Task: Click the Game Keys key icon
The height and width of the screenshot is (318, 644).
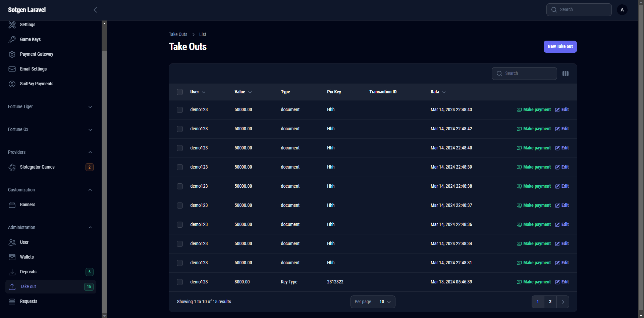Action: click(12, 40)
